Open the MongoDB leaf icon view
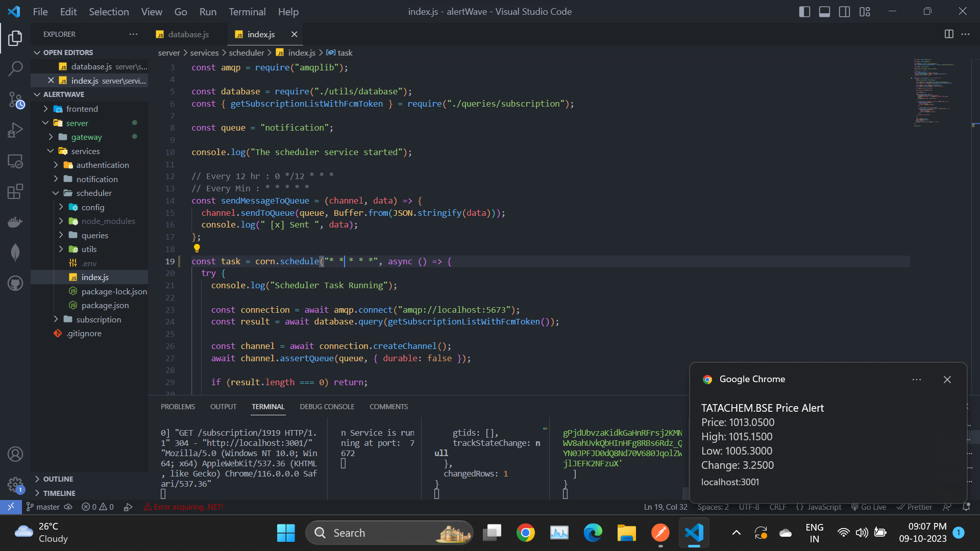Image resolution: width=980 pixels, height=551 pixels. (15, 252)
